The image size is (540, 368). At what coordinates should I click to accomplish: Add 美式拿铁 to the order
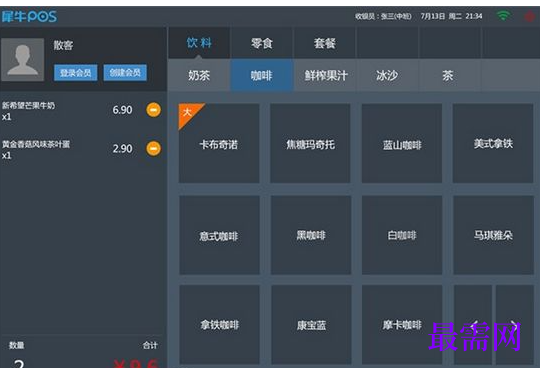pyautogui.click(x=493, y=143)
